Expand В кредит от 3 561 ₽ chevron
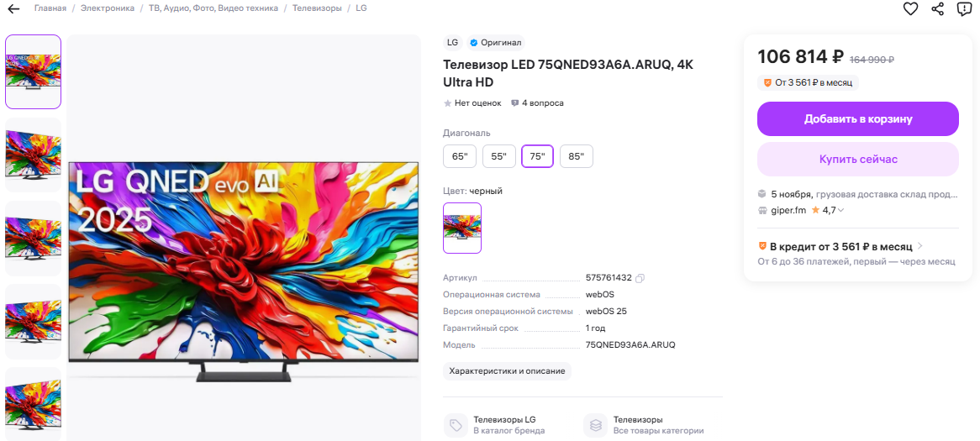Image resolution: width=980 pixels, height=441 pixels. (x=920, y=246)
